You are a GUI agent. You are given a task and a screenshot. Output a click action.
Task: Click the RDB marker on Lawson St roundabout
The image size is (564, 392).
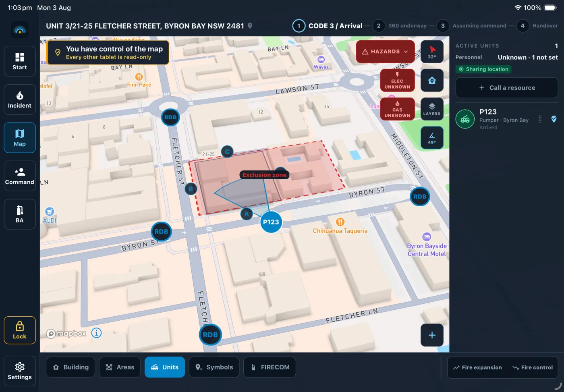coord(170,117)
